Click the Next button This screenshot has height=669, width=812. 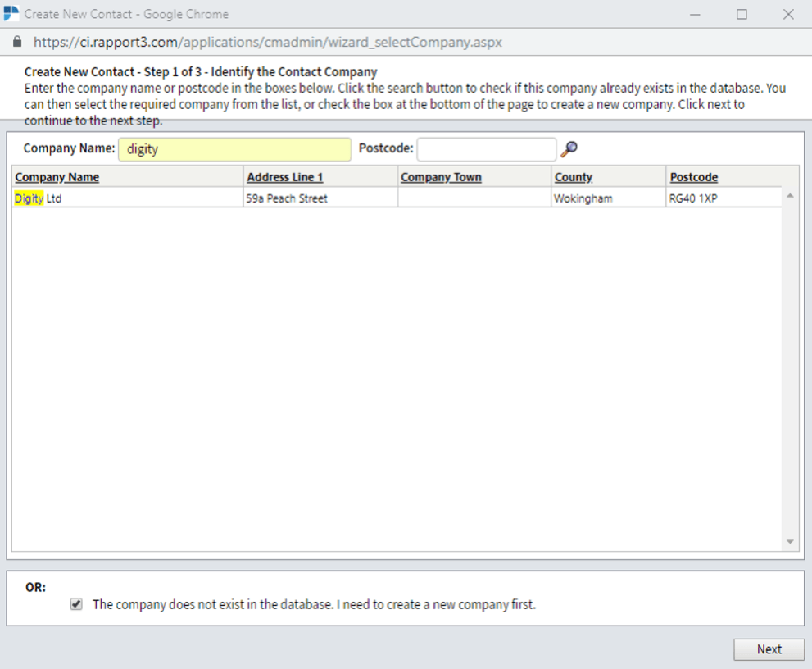(x=769, y=649)
